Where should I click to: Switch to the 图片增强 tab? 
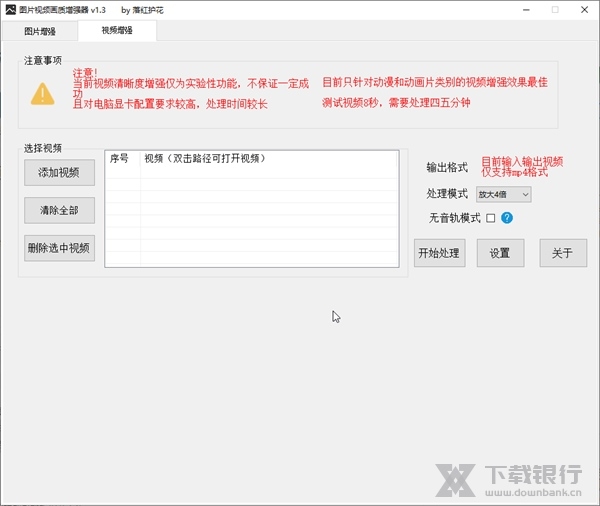[40, 31]
